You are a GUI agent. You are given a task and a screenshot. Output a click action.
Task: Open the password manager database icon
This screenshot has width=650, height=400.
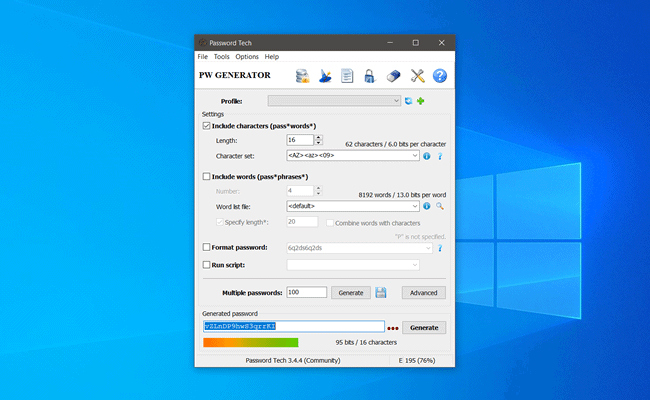tap(302, 76)
